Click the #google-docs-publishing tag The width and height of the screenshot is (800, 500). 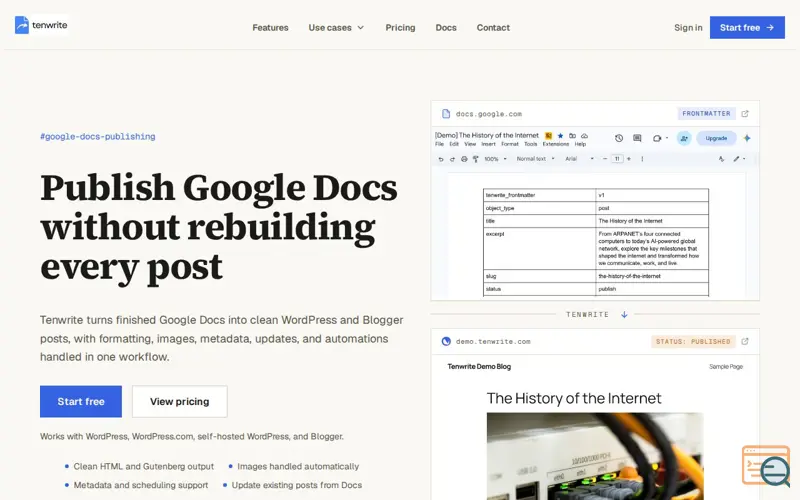[x=98, y=136]
